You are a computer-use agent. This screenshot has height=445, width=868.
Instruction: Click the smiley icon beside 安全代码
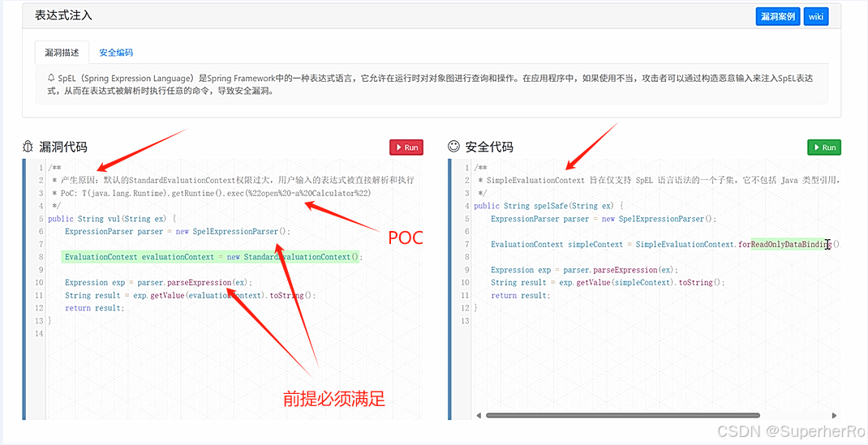(454, 147)
